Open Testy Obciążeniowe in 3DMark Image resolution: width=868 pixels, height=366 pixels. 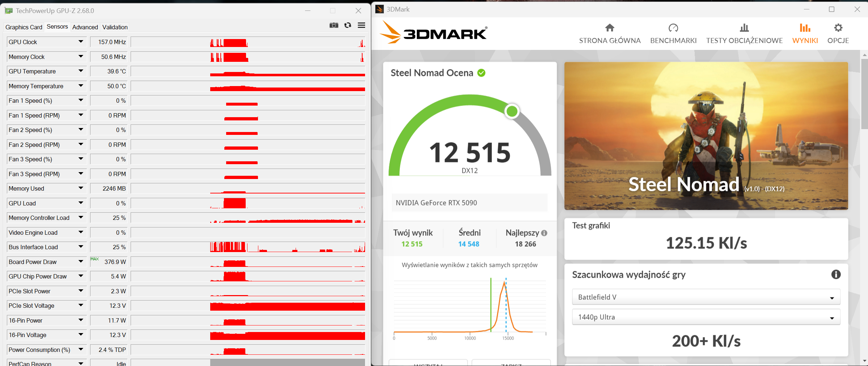click(x=744, y=34)
